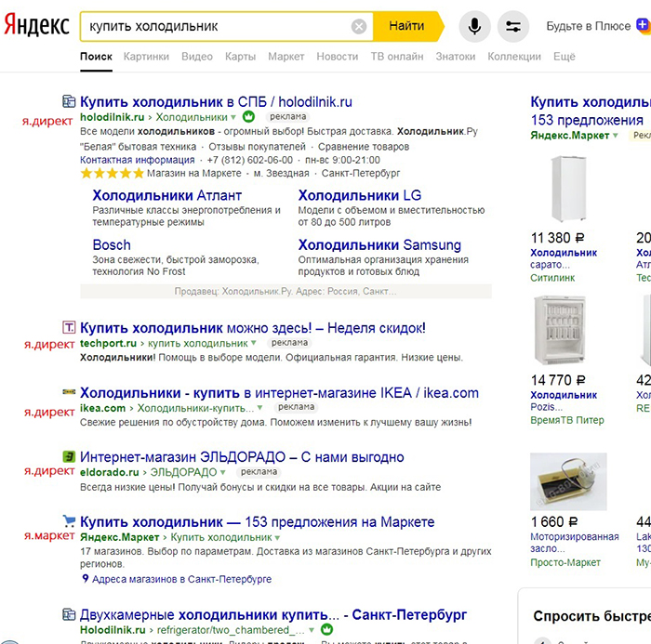Click the green eldorado.ru domain link
Viewport: 651px width, 644px height.
109,472
